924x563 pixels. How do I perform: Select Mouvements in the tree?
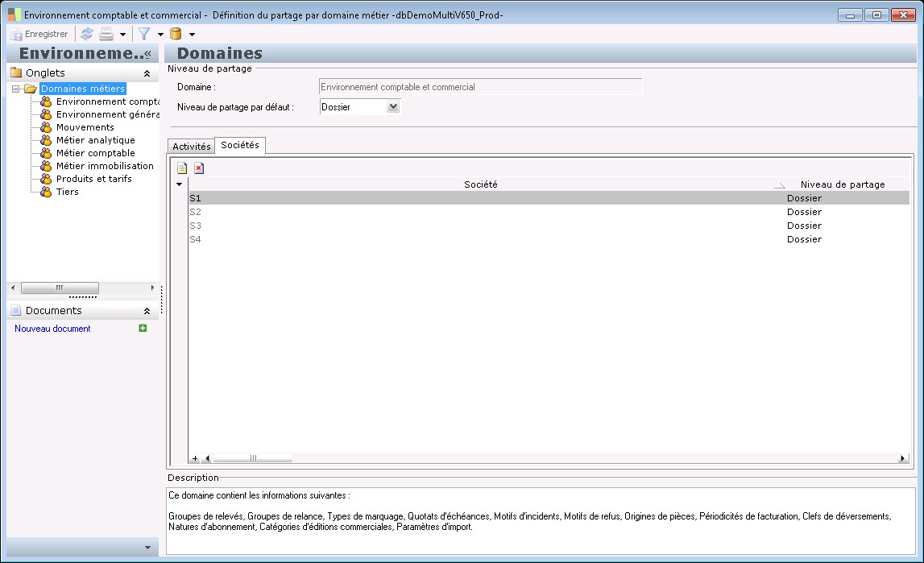[x=85, y=128]
